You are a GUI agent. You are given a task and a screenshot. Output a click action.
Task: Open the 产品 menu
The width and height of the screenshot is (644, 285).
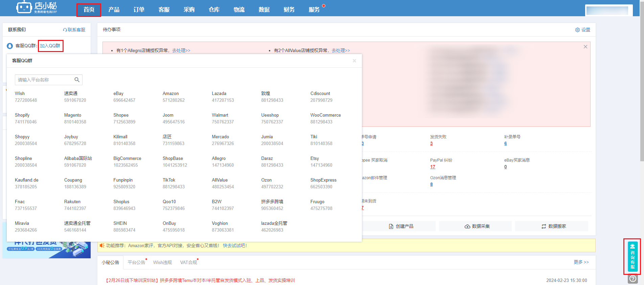click(x=114, y=10)
